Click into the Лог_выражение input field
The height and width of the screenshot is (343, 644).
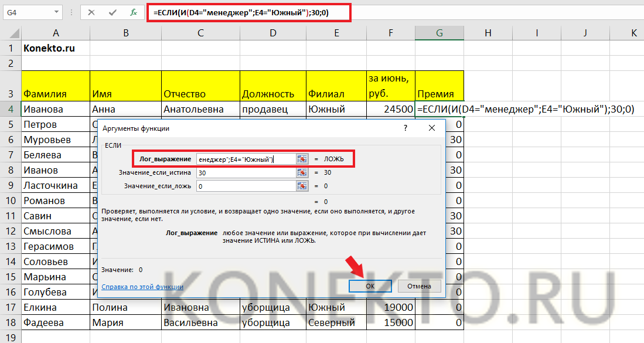pos(245,159)
